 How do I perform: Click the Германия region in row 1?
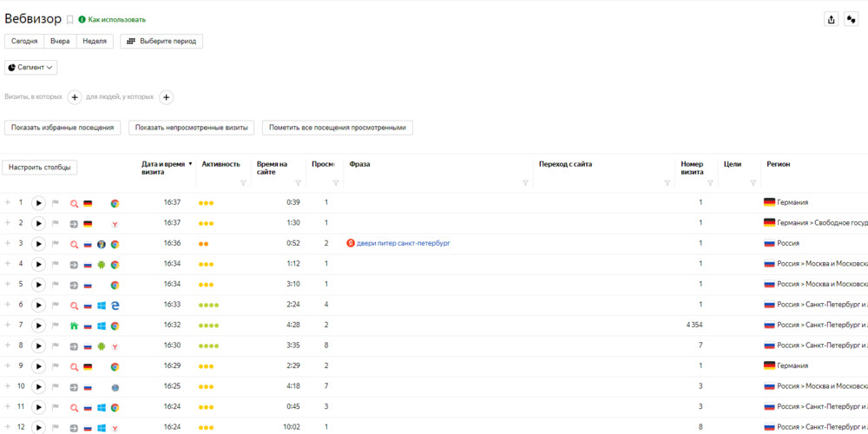point(792,202)
